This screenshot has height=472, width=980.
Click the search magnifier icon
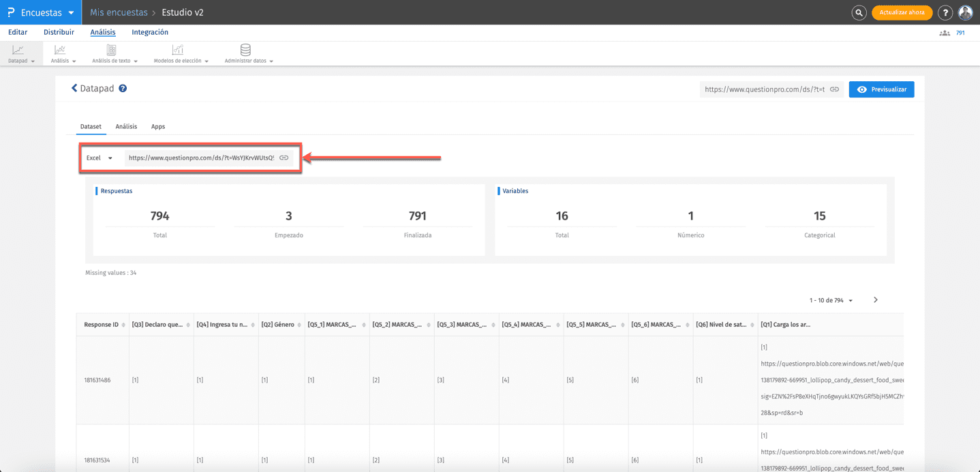point(859,12)
